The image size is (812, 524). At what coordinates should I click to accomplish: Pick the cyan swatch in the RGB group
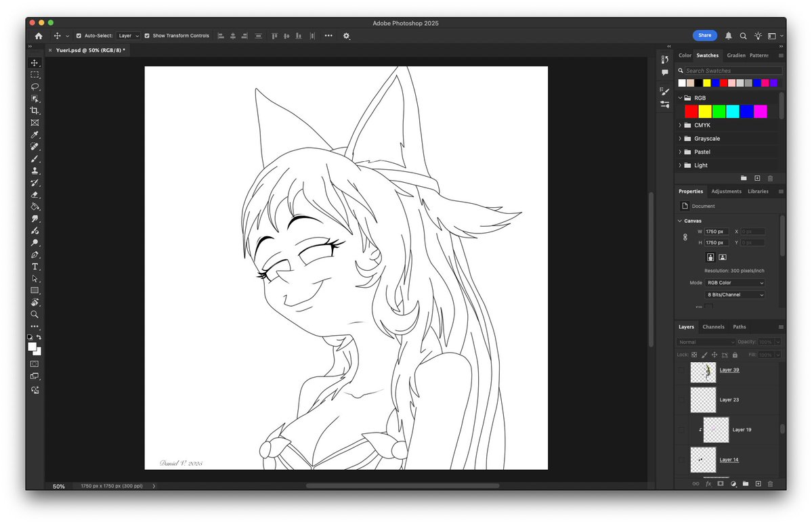[733, 111]
